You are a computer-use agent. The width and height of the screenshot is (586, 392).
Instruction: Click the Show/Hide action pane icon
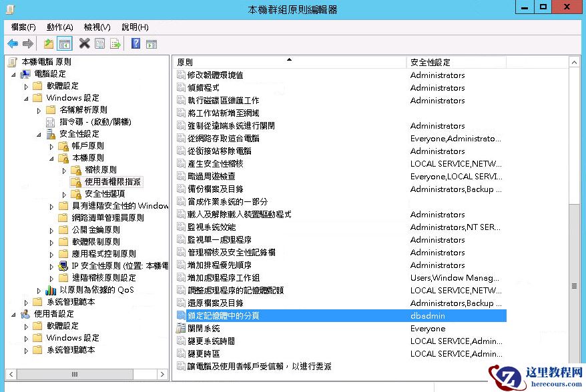point(152,44)
